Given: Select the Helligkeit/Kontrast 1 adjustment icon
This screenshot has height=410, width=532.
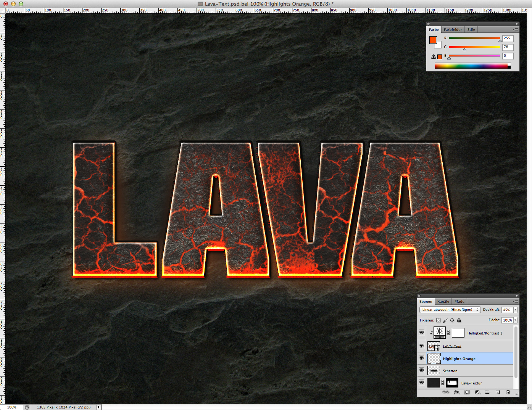Looking at the screenshot, I should [x=439, y=333].
